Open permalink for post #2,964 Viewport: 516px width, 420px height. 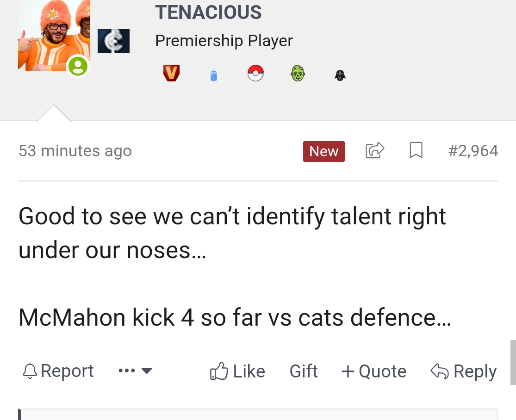473,151
